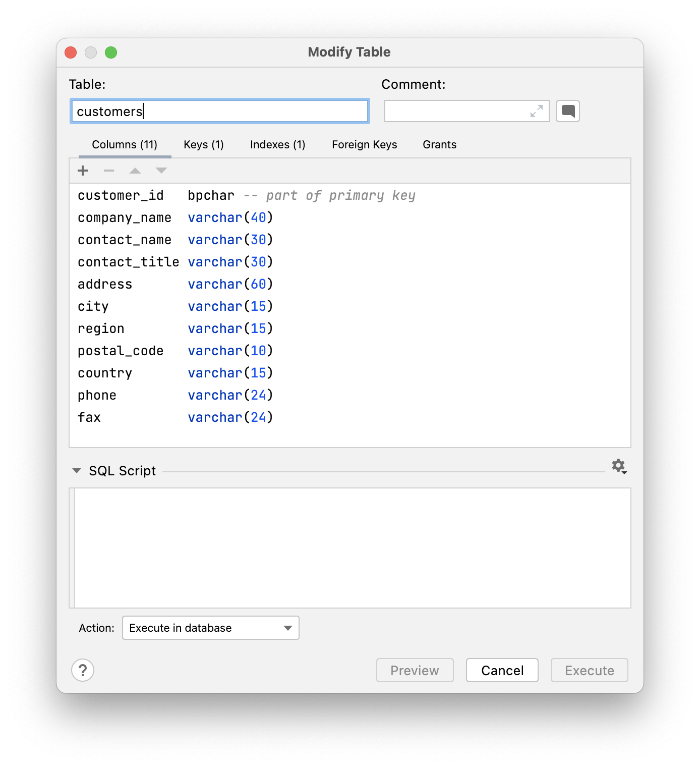The image size is (700, 768).
Task: Switch to the Foreign Keys tab
Action: 365,145
